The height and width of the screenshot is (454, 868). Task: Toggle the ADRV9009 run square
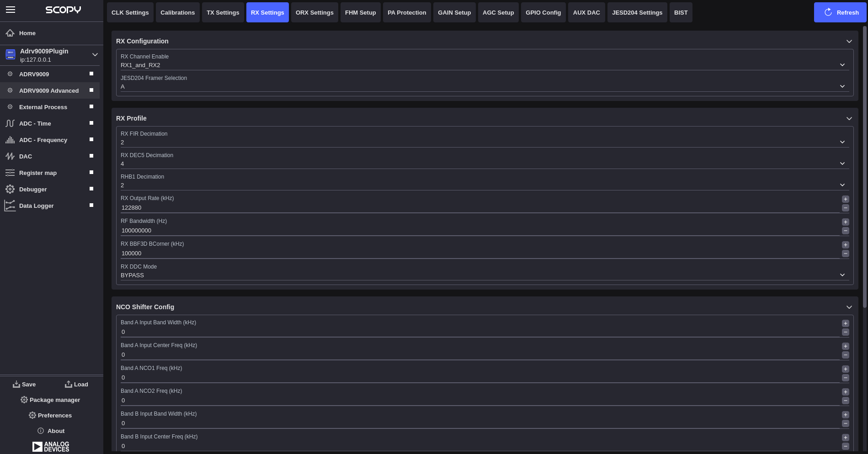(91, 74)
